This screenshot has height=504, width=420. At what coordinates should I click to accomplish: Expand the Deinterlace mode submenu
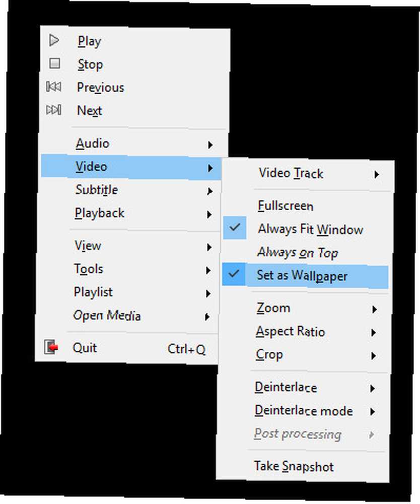click(x=303, y=411)
